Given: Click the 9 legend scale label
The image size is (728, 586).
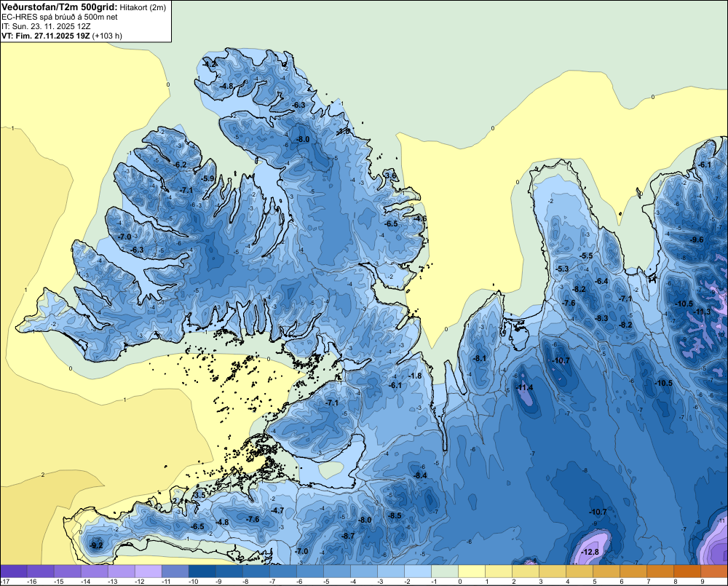Looking at the screenshot, I should [702, 582].
